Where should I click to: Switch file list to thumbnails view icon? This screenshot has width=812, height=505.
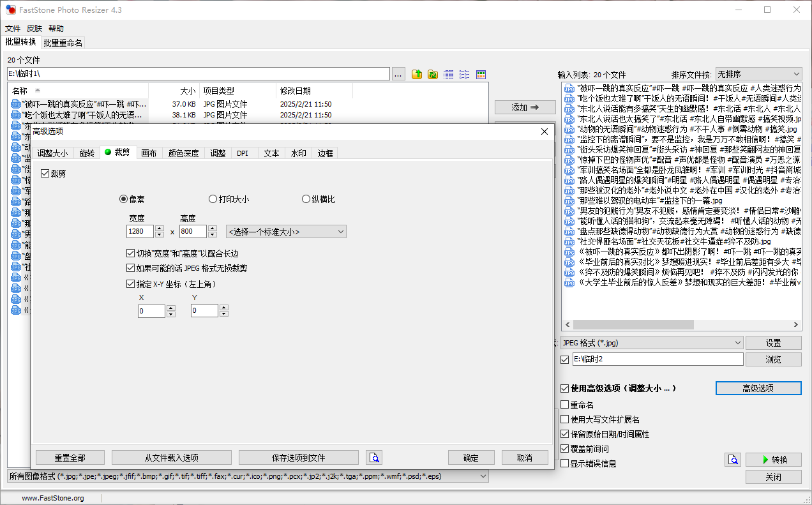pyautogui.click(x=481, y=75)
